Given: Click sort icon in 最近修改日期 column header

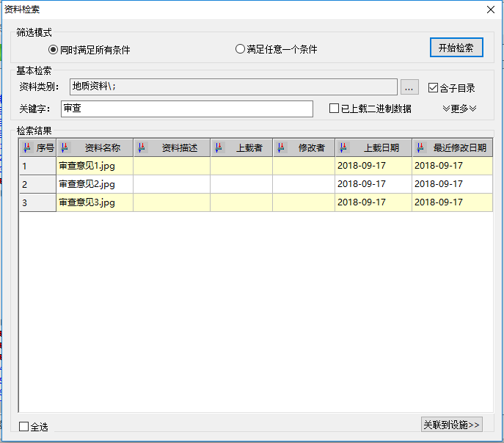Looking at the screenshot, I should click(x=420, y=147).
